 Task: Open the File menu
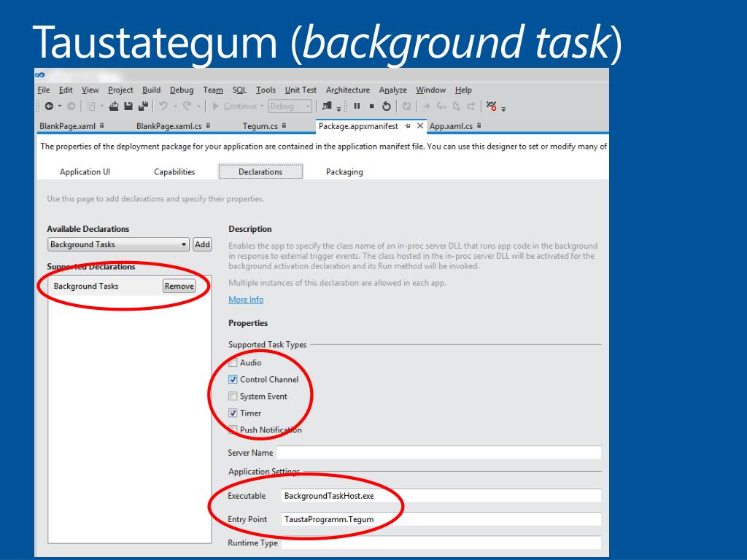point(43,90)
